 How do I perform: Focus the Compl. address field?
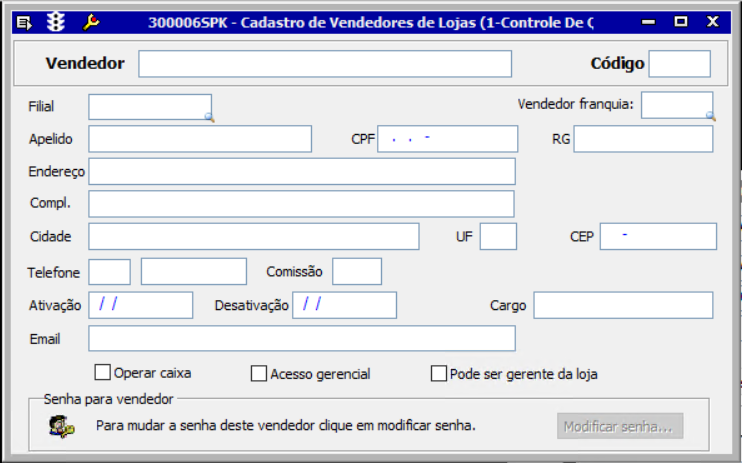coord(301,204)
